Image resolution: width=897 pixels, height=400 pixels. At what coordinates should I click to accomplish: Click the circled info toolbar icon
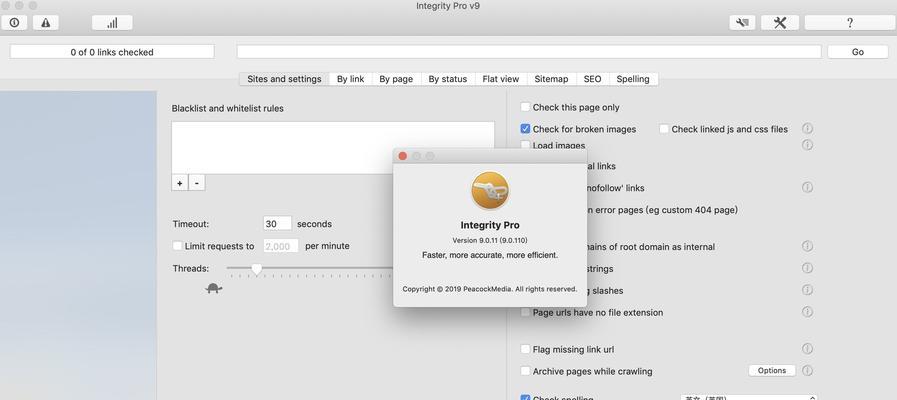click(x=14, y=22)
